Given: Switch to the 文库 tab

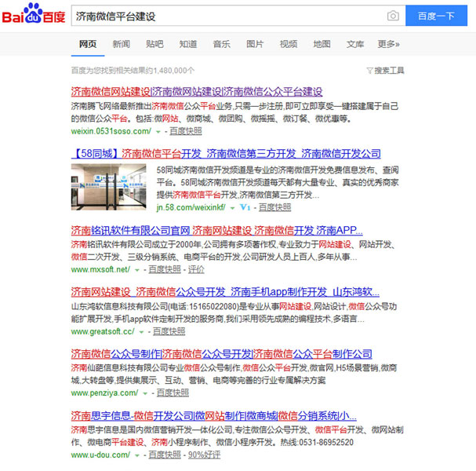Looking at the screenshot, I should 355,45.
